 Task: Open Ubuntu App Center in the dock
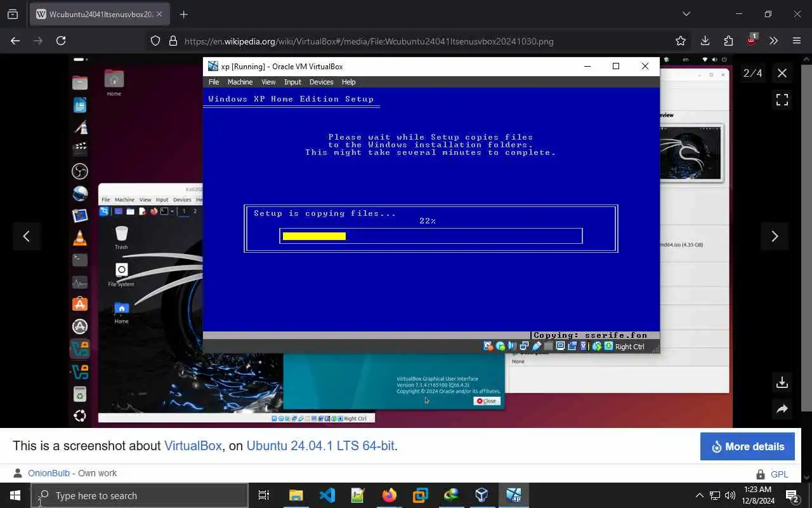80,304
